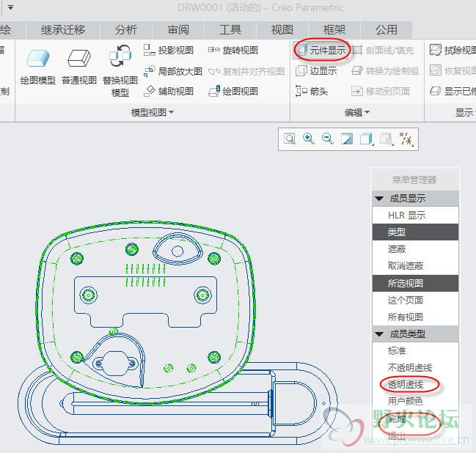The width and height of the screenshot is (476, 453).
Task: Select 所选视图 option
Action: coord(415,284)
